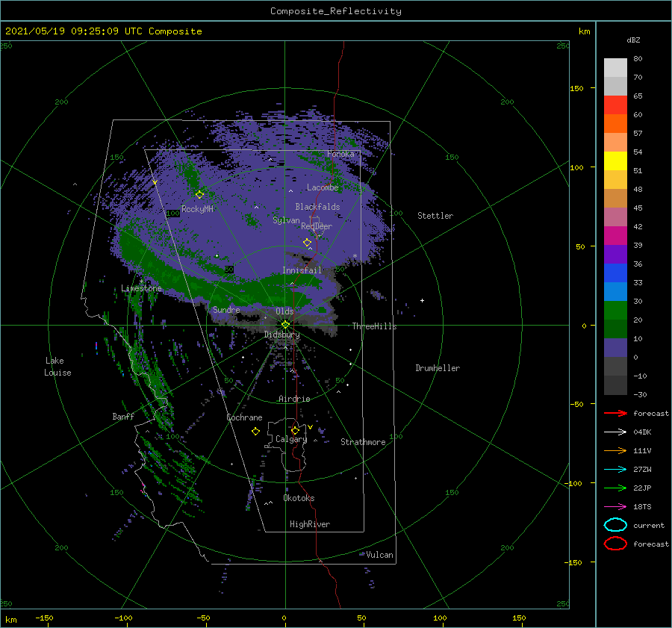Click the yellow diamond marker below RedDeer
This screenshot has height=628, width=672.
tap(308, 243)
